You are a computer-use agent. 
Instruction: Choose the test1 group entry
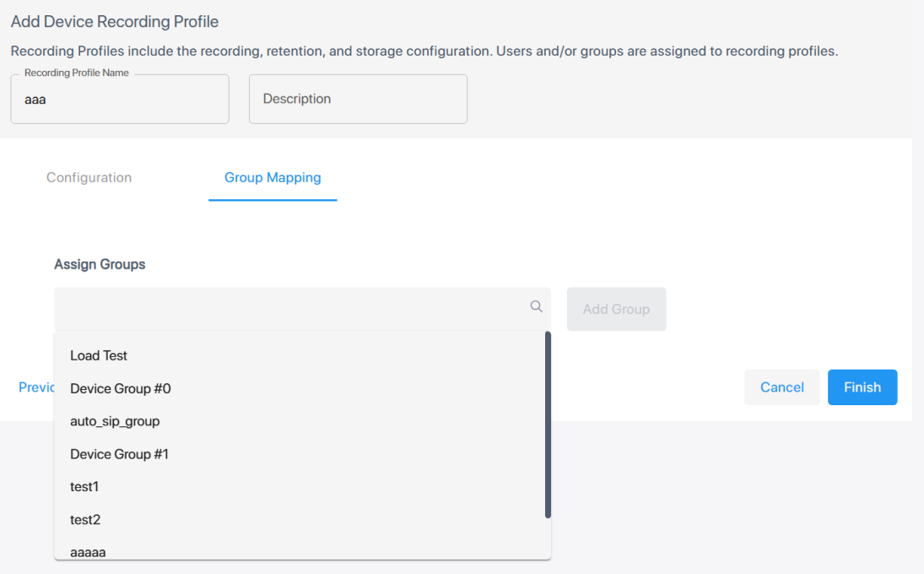(84, 486)
